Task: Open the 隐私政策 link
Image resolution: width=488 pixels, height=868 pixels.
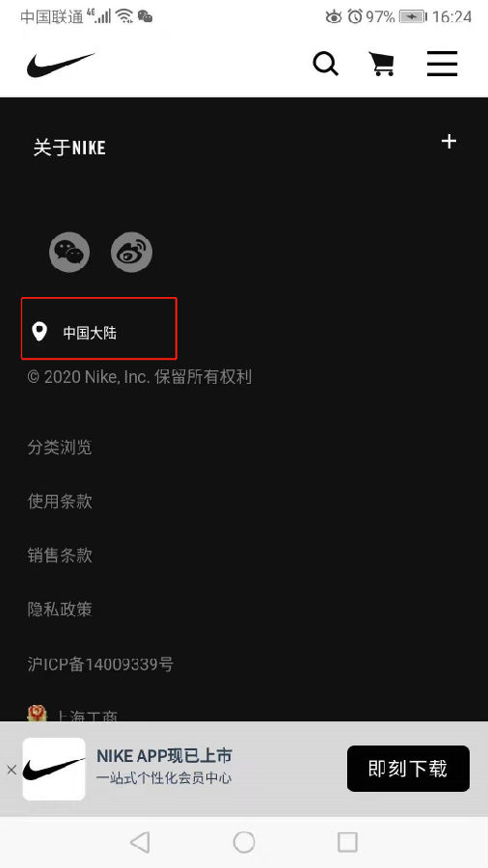Action: click(x=60, y=610)
